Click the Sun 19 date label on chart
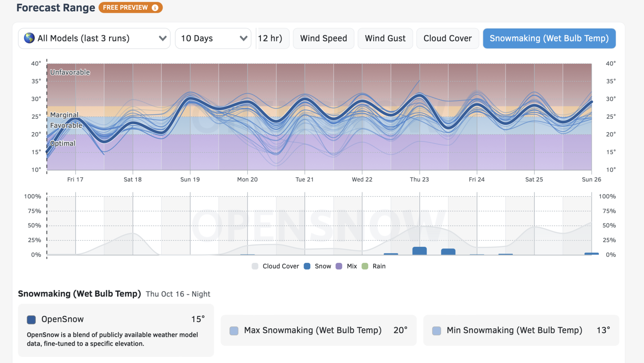The image size is (644, 363). [190, 179]
